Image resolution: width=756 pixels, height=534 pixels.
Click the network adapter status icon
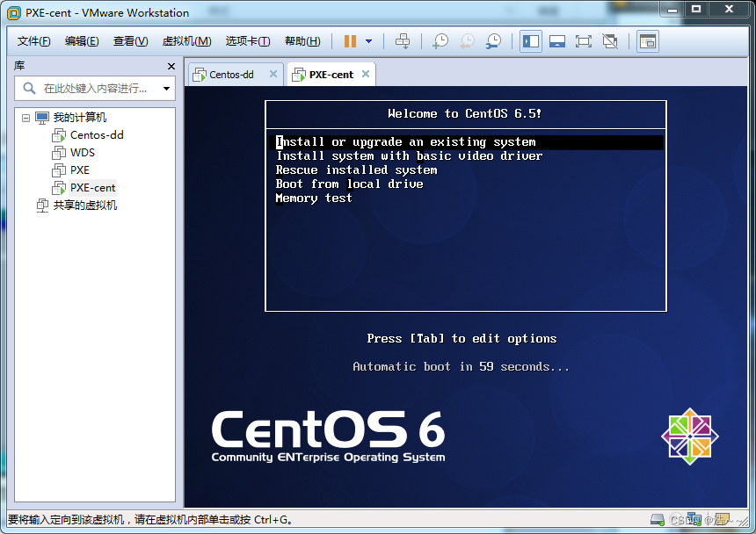(x=693, y=518)
